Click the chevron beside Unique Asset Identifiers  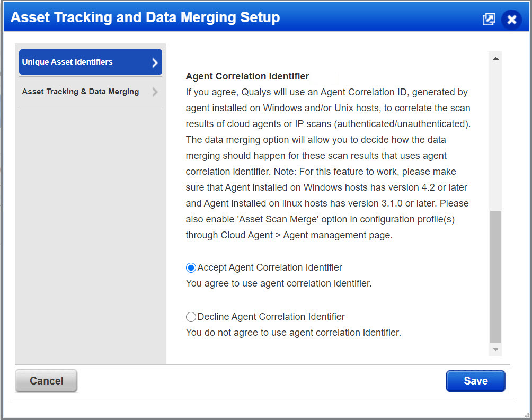click(155, 62)
